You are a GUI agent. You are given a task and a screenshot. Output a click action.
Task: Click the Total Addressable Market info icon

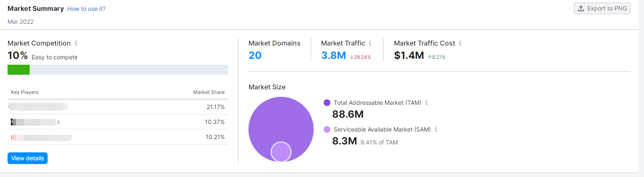(426, 102)
